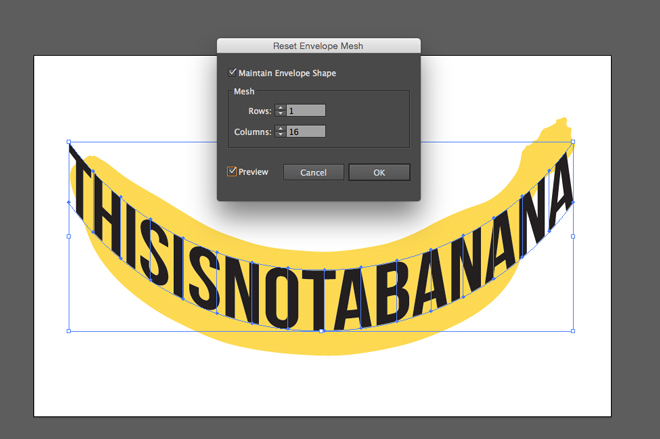The width and height of the screenshot is (660, 439).
Task: Click the Columns value field
Action: 306,132
